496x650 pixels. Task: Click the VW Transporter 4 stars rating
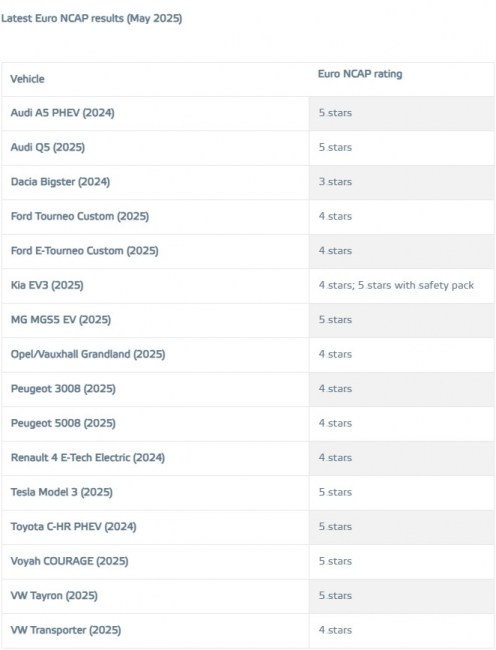335,630
